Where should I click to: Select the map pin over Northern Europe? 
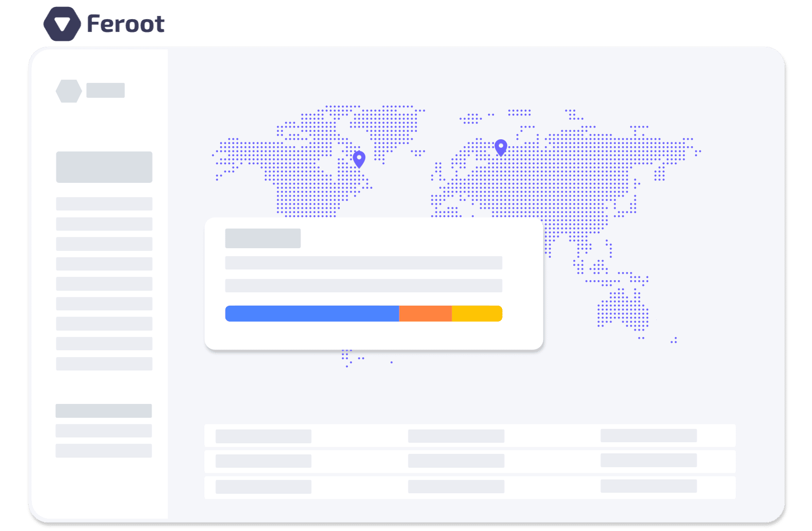[x=501, y=147]
